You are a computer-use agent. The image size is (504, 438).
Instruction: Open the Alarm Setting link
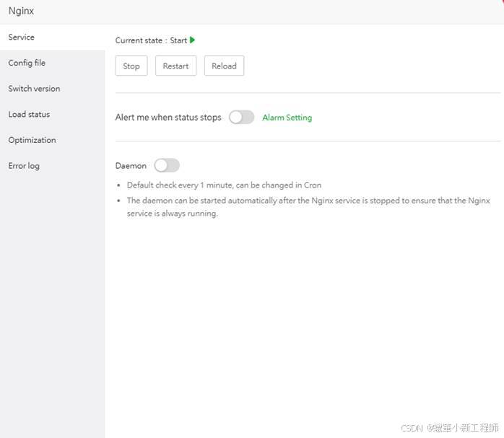pos(287,118)
